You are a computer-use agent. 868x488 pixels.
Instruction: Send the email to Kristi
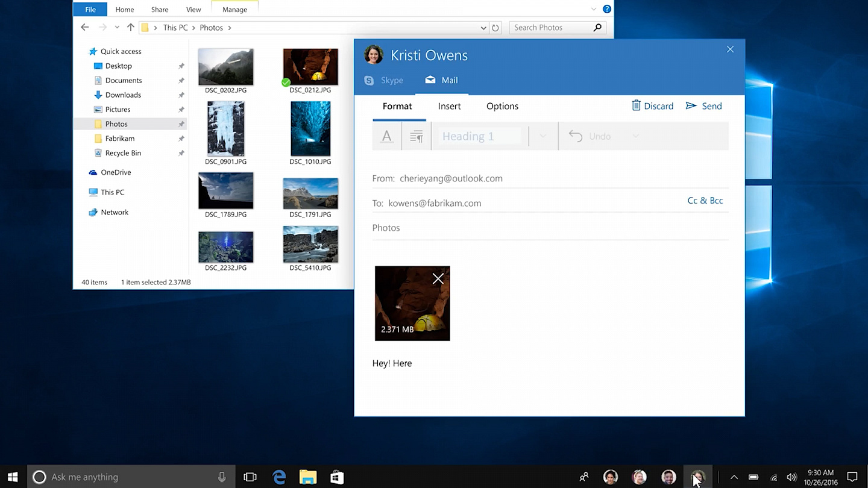703,106
